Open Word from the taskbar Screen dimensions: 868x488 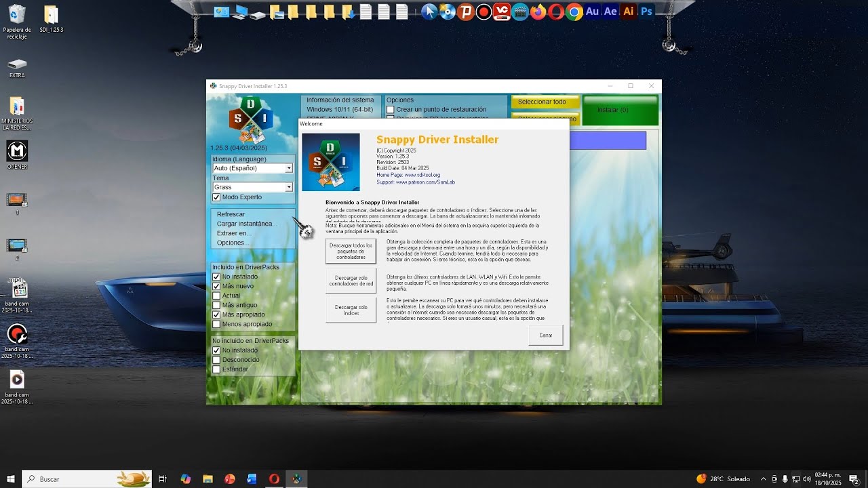pyautogui.click(x=252, y=479)
